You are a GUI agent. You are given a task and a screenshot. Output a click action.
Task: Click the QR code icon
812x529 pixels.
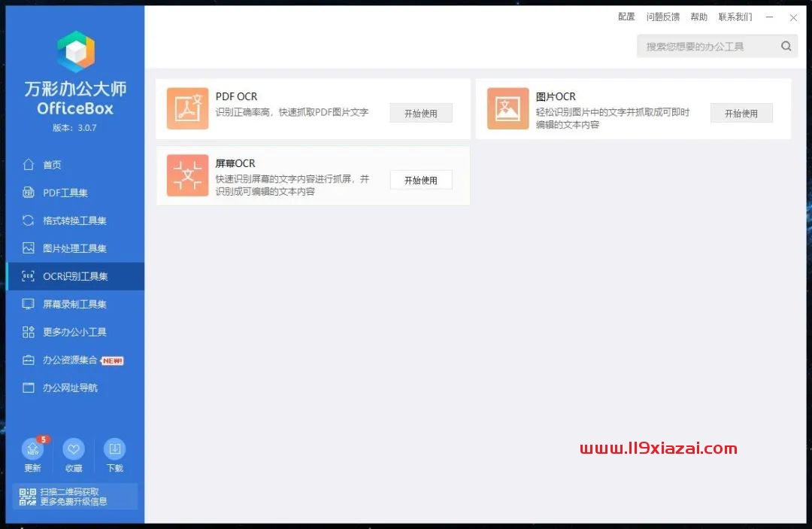(x=28, y=497)
